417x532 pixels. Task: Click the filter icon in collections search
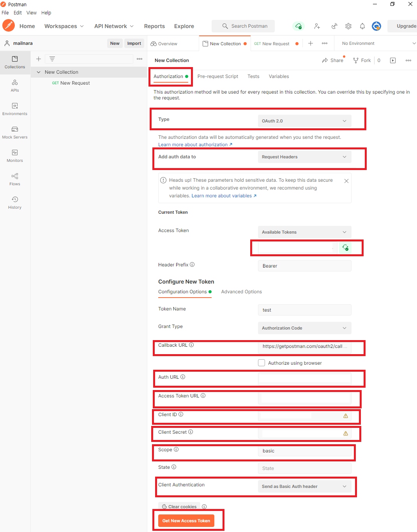click(x=52, y=59)
